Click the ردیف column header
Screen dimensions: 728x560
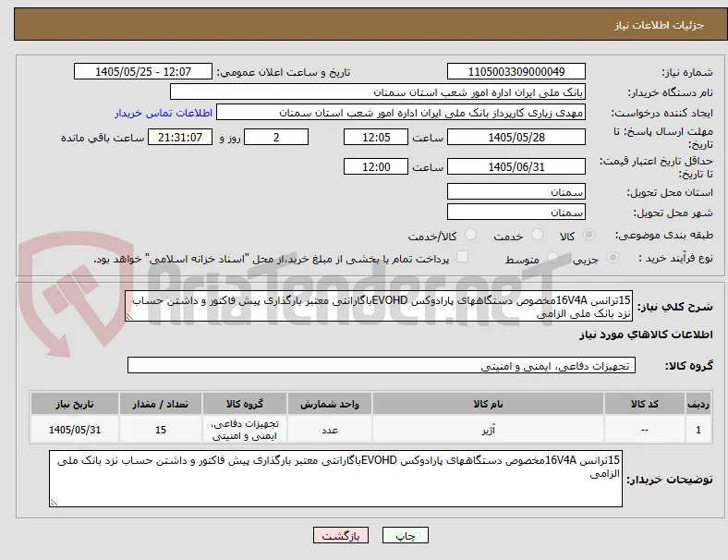(698, 404)
